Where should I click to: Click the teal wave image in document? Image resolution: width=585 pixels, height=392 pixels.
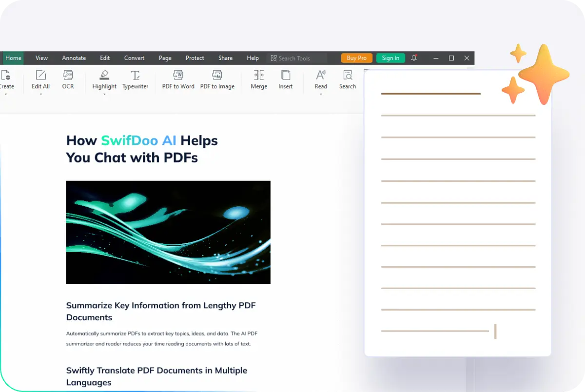168,232
